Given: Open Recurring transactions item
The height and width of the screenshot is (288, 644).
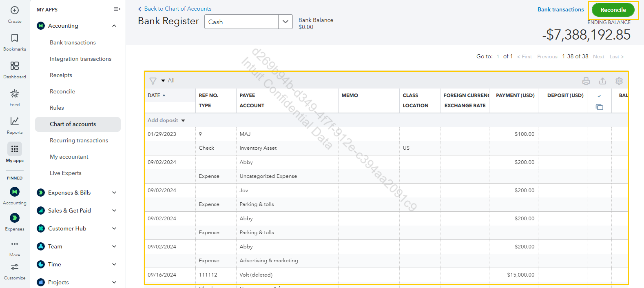Looking at the screenshot, I should [79, 140].
